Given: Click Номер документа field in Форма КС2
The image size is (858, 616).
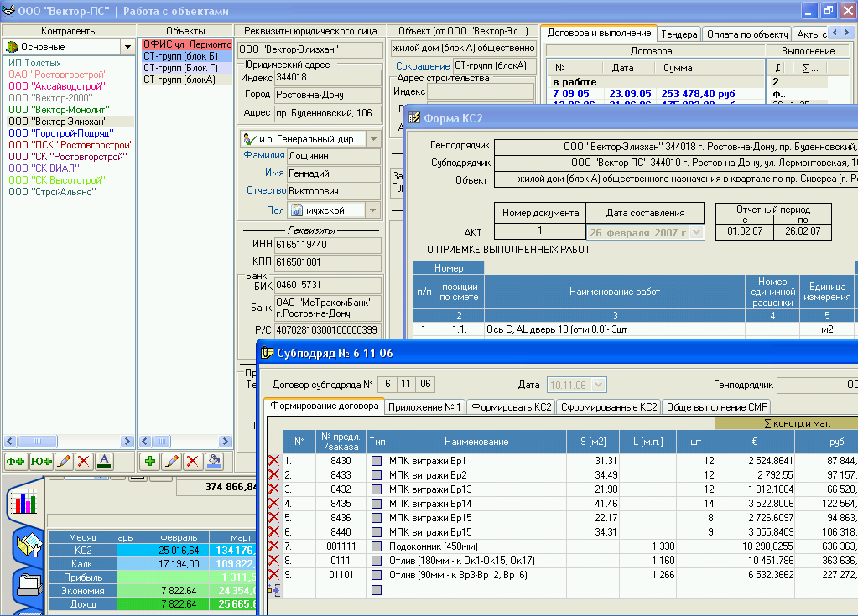Looking at the screenshot, I should [x=539, y=230].
